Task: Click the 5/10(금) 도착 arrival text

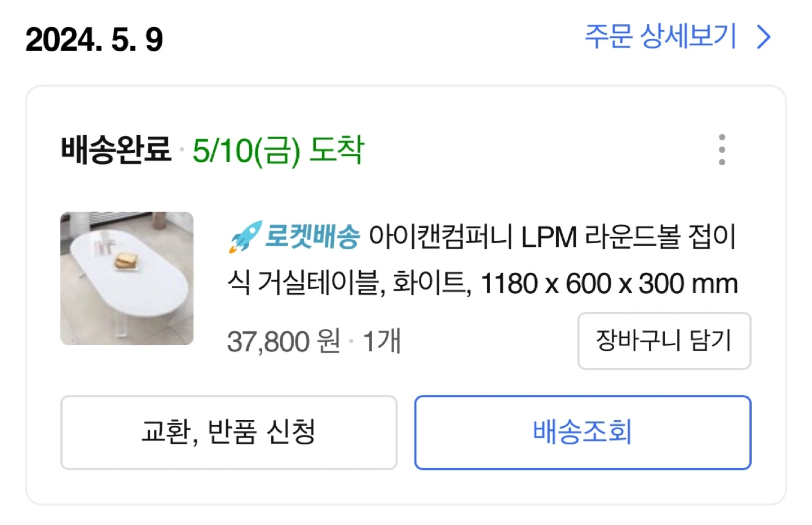Action: coord(278,151)
